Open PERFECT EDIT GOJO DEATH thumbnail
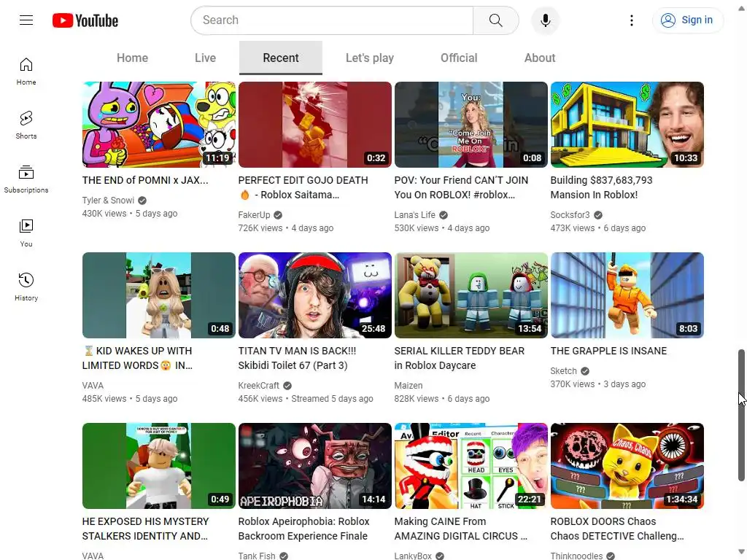This screenshot has height=560, width=747. (315, 124)
